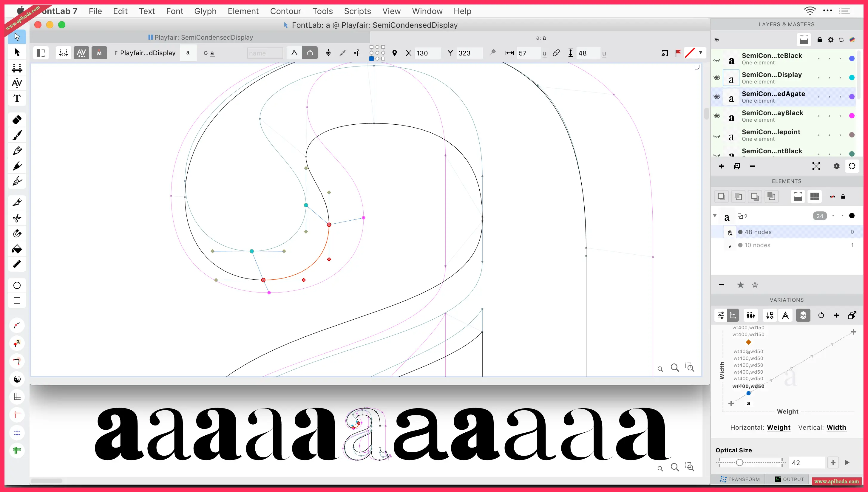Expand the Output panel
This screenshot has height=492, width=868.
click(790, 479)
